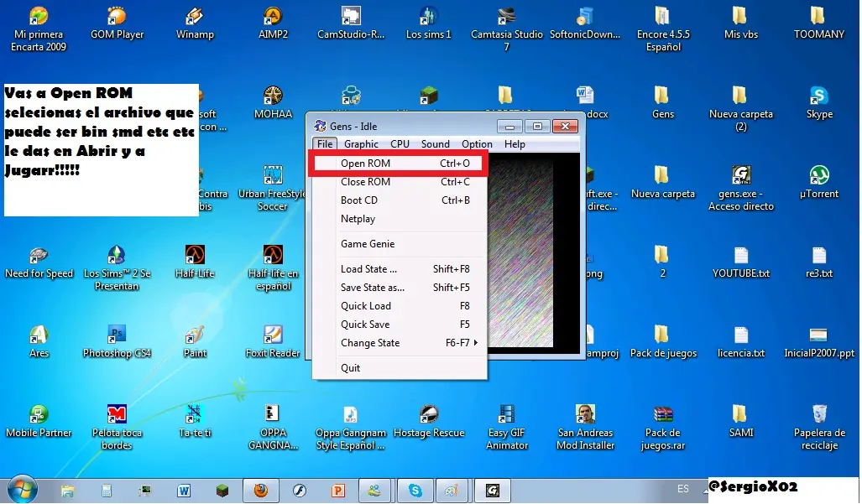This screenshot has height=504, width=862.
Task: Select the Need for Speed icon
Action: coord(39,263)
